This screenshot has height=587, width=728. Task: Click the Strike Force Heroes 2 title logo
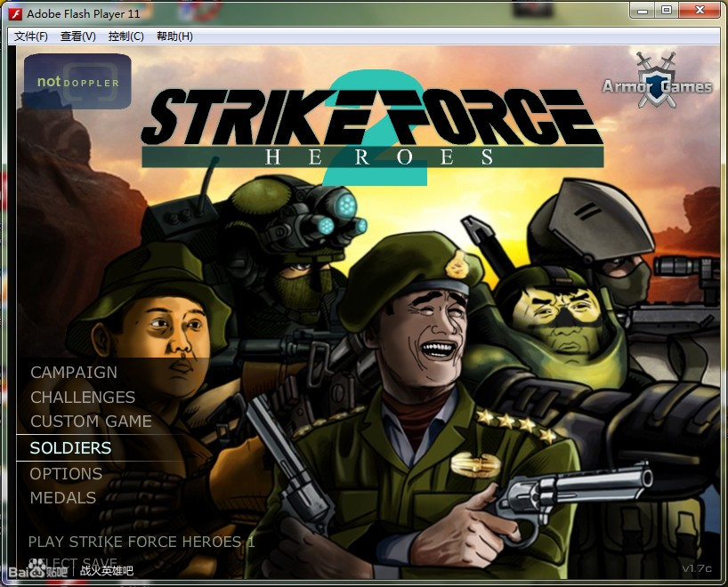click(372, 125)
